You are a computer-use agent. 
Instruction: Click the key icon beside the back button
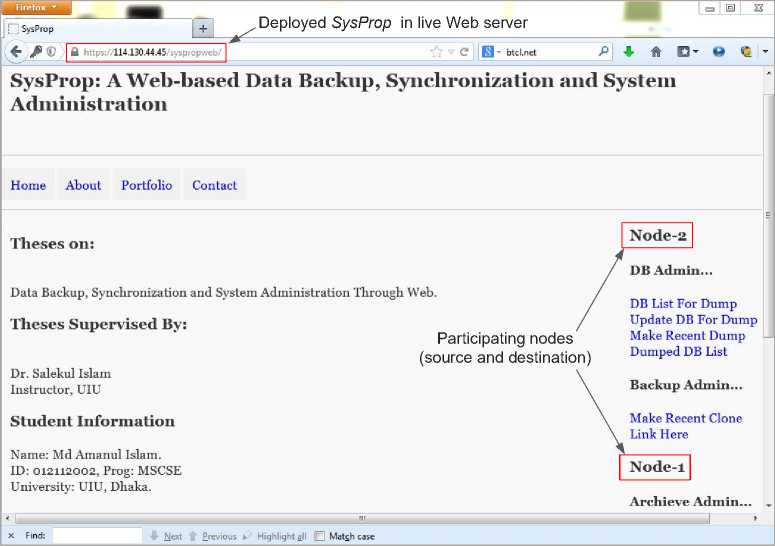pos(36,52)
